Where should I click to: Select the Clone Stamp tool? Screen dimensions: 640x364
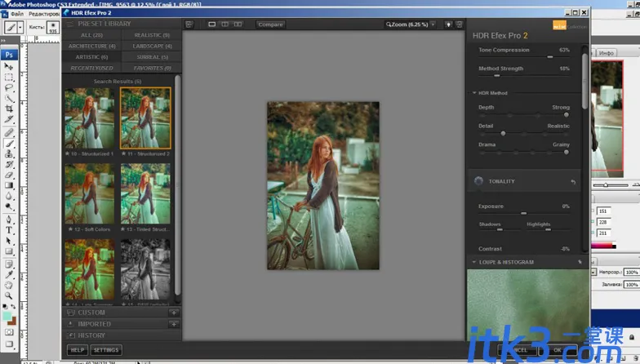(8, 153)
